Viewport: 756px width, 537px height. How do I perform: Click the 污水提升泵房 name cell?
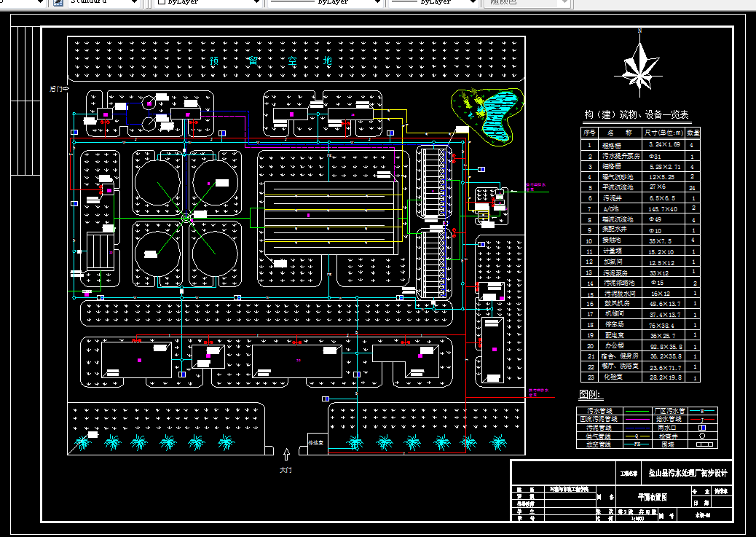coord(621,156)
